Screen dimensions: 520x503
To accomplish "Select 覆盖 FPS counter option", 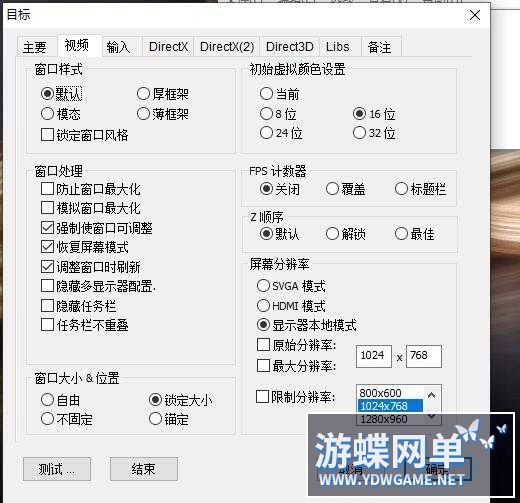I will [x=345, y=189].
